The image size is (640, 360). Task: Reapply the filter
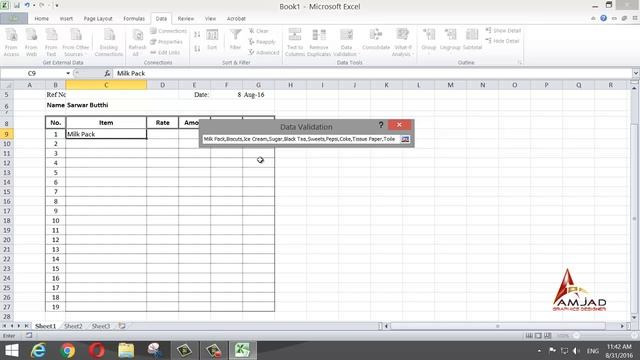262,42
